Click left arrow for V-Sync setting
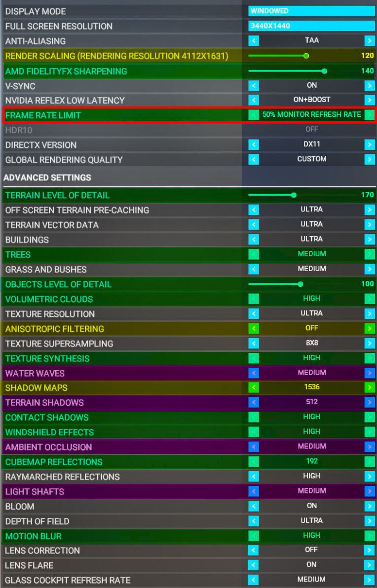 click(x=254, y=86)
